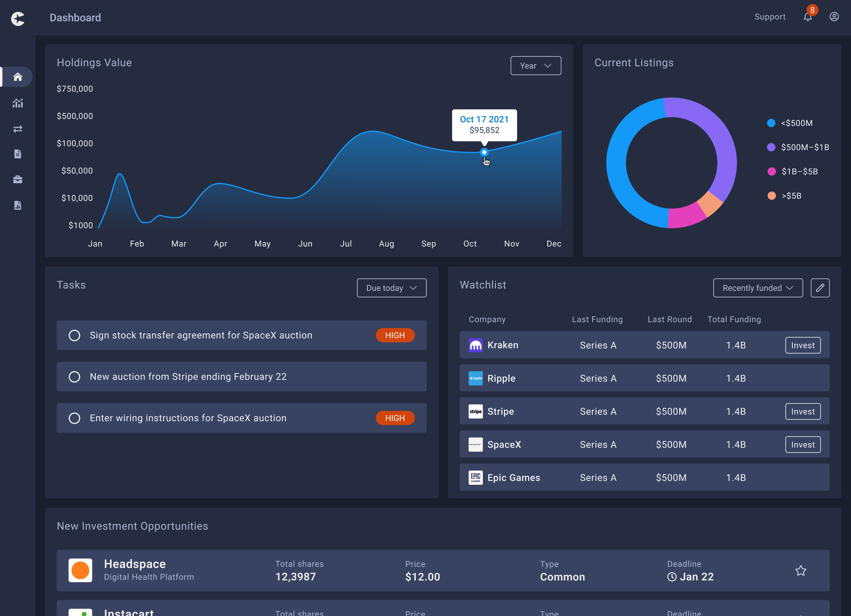
Task: Mark 'Enter wiring instructions' task complete
Action: pyautogui.click(x=74, y=418)
